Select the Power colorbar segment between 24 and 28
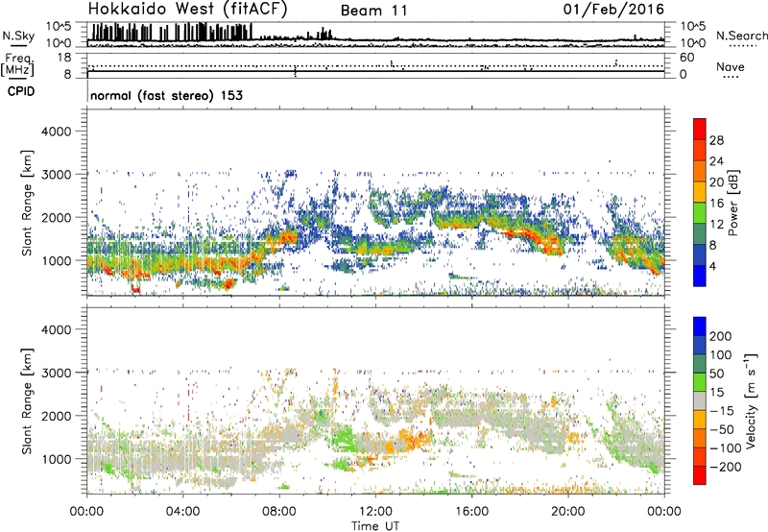Viewport: 768px width, 532px height. point(700,150)
